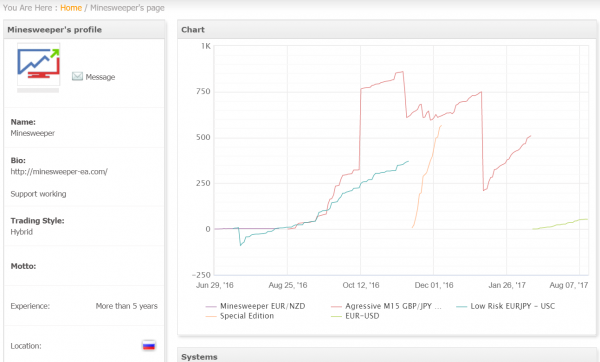Click the teal EURJPY legend line swatch

[461, 307]
